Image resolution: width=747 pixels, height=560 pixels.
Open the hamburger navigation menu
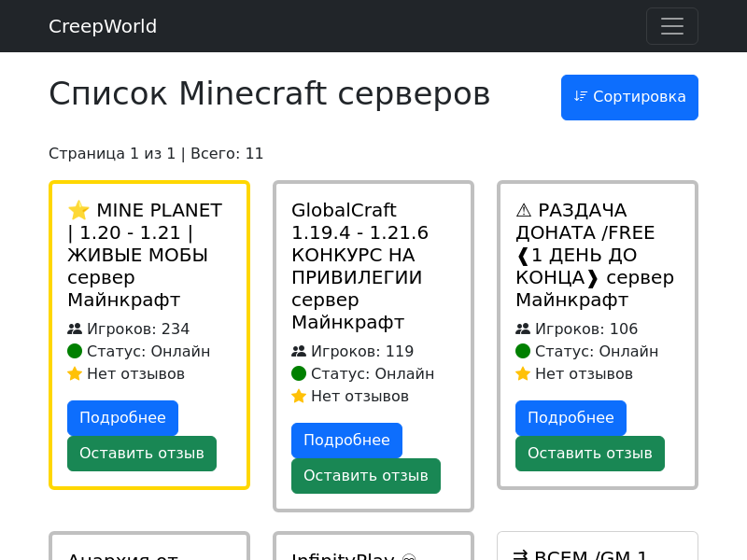(x=671, y=26)
